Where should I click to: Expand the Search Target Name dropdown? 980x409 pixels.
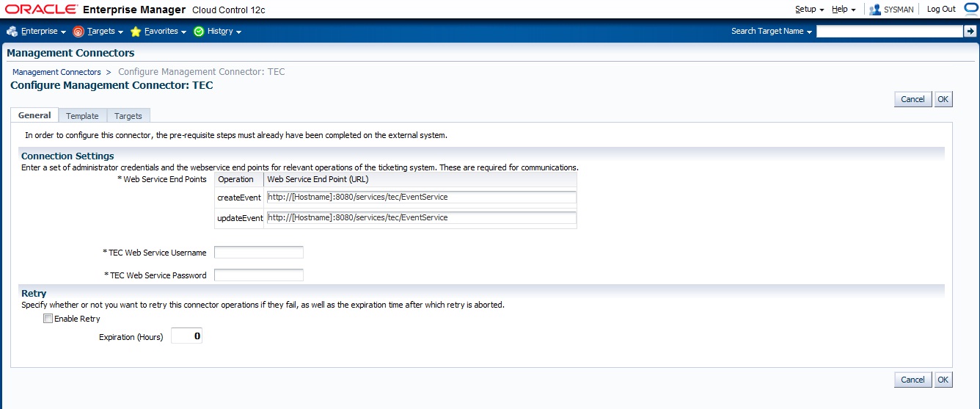772,32
